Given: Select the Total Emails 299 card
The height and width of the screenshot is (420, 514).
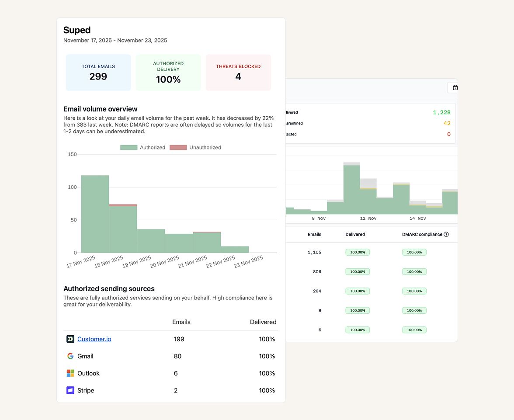Looking at the screenshot, I should [x=98, y=73].
